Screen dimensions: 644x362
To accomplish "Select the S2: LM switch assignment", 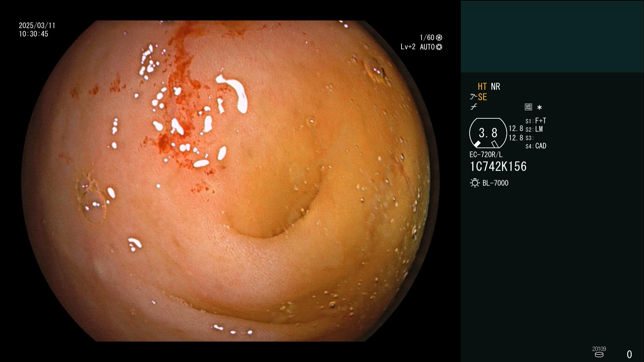I will pyautogui.click(x=534, y=129).
